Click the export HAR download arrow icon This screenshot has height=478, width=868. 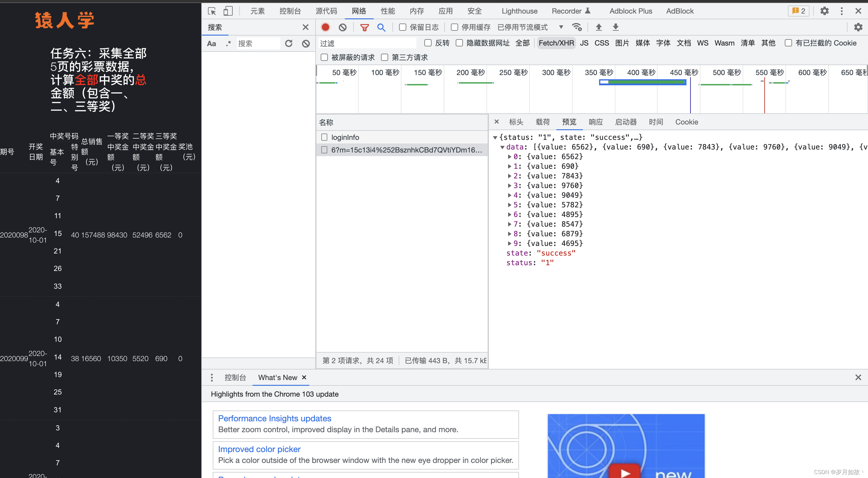pos(615,27)
